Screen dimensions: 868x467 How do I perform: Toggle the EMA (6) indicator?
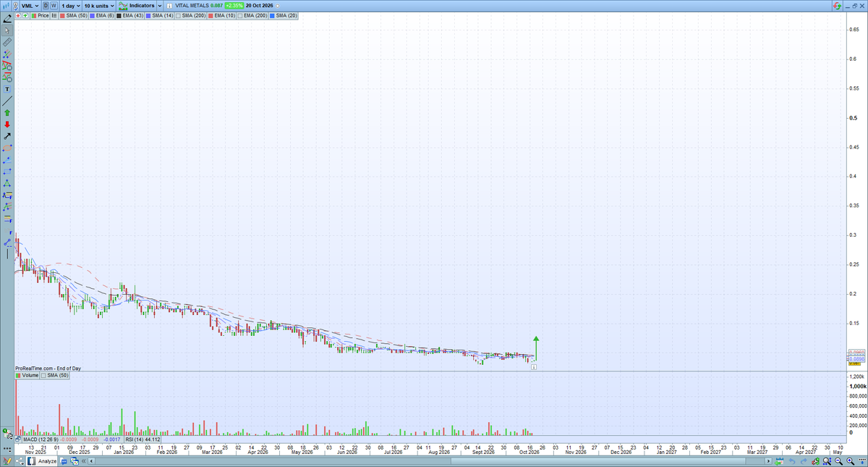(101, 16)
